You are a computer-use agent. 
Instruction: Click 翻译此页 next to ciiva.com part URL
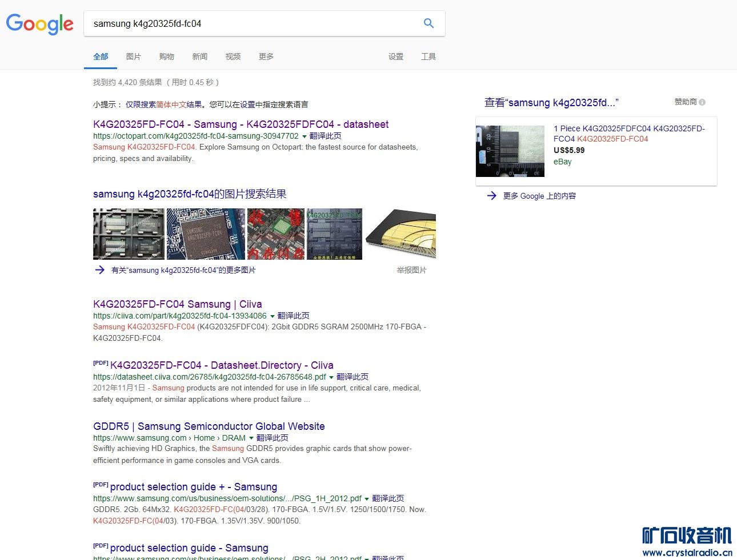tap(294, 316)
